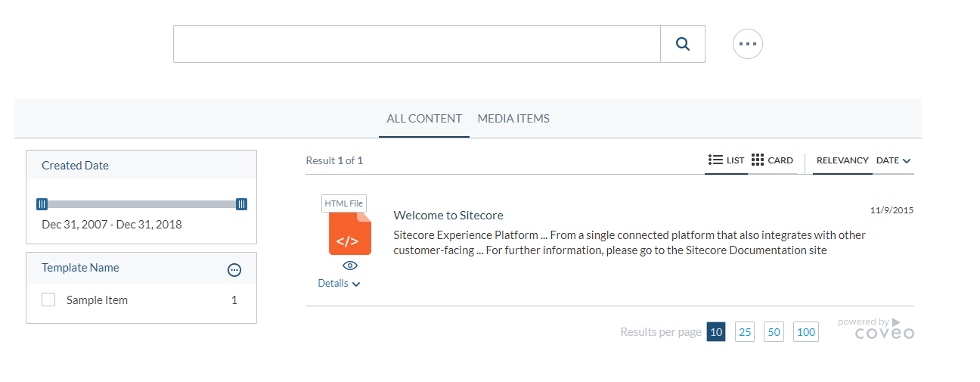Click the left Created Date slider handle
This screenshot has width=980, height=382.
pos(42,204)
